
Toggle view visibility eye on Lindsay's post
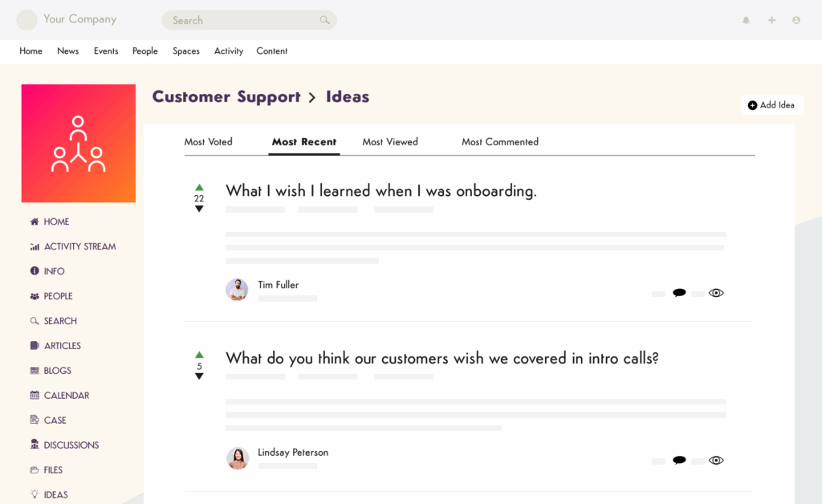716,460
